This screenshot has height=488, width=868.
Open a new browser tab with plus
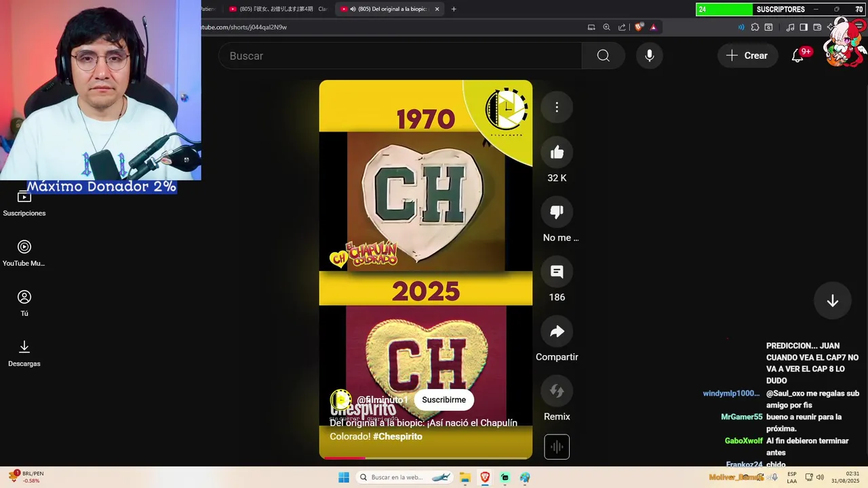[x=454, y=9]
